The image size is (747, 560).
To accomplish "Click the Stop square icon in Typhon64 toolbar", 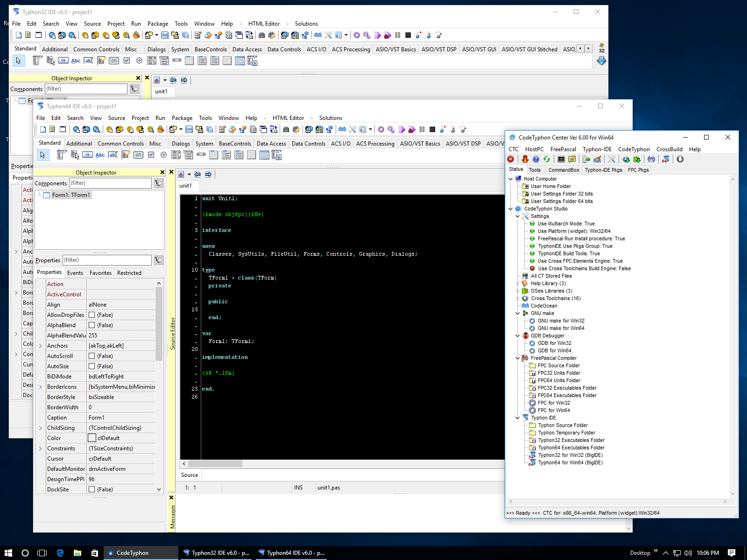I will [x=432, y=130].
